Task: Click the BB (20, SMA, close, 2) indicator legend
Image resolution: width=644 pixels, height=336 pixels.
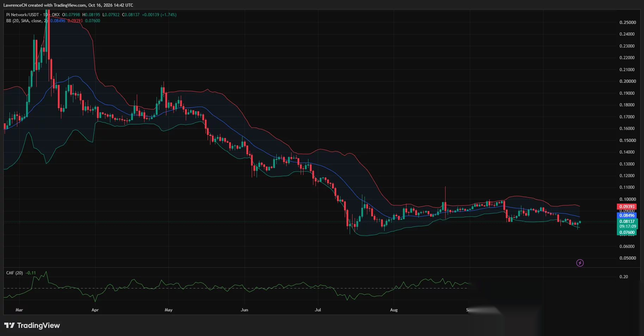Action: [27, 21]
